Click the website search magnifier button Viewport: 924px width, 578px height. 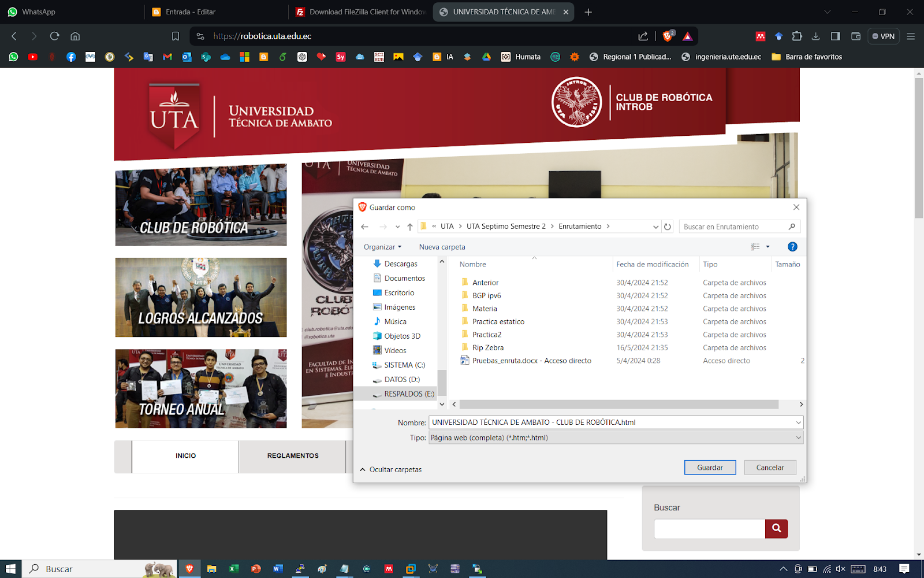776,528
